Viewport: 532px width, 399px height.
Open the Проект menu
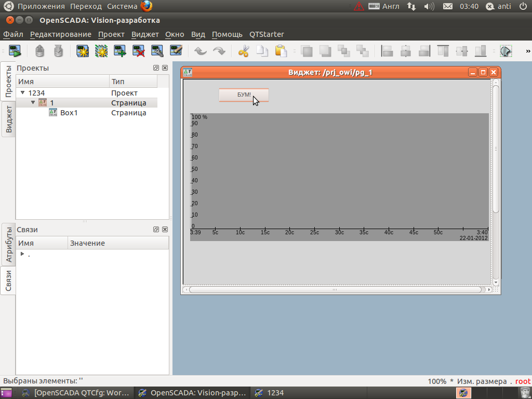tap(111, 34)
